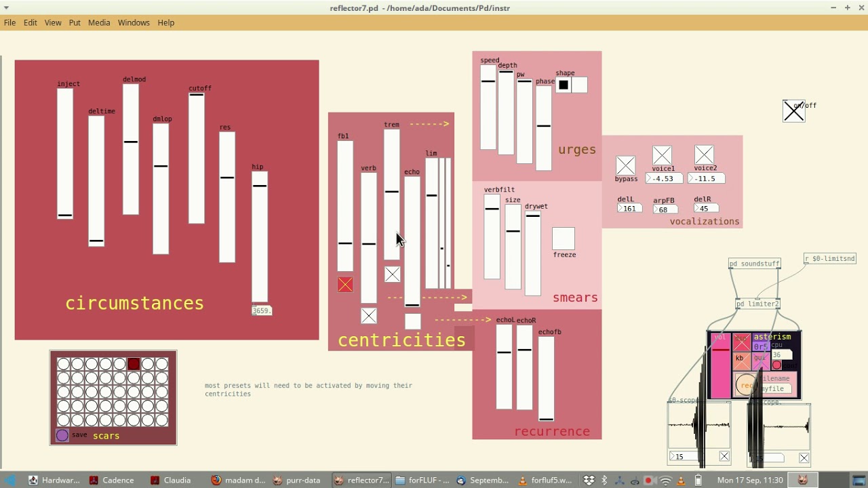868x488 pixels.
Task: Click the fb1 slider in centricities
Action: click(345, 206)
